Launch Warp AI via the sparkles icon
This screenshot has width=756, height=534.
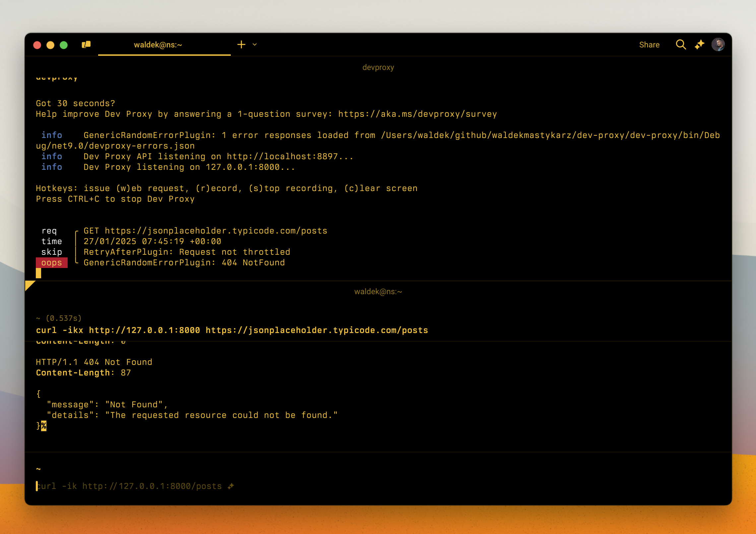coord(699,44)
